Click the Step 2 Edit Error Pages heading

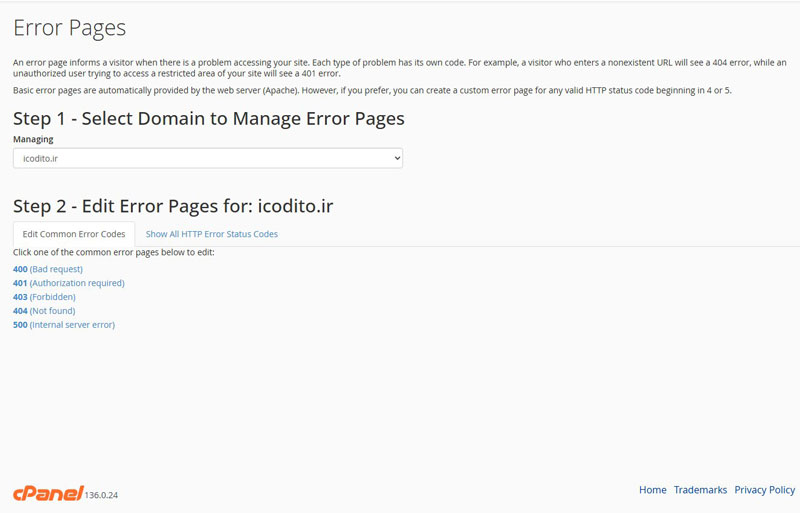[x=173, y=206]
